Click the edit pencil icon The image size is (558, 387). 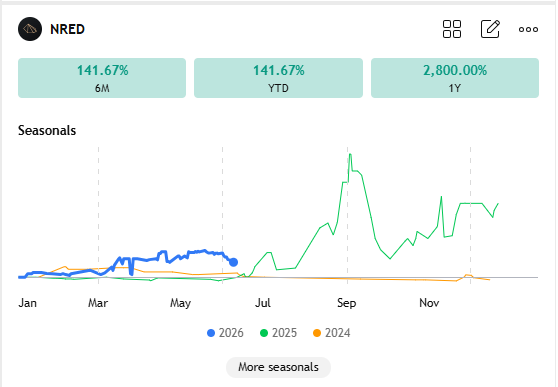click(x=490, y=29)
